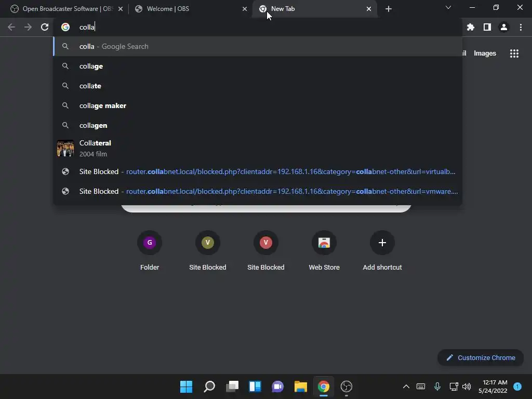Click the Chrome taskbar icon
The width and height of the screenshot is (532, 399).
[x=323, y=387]
